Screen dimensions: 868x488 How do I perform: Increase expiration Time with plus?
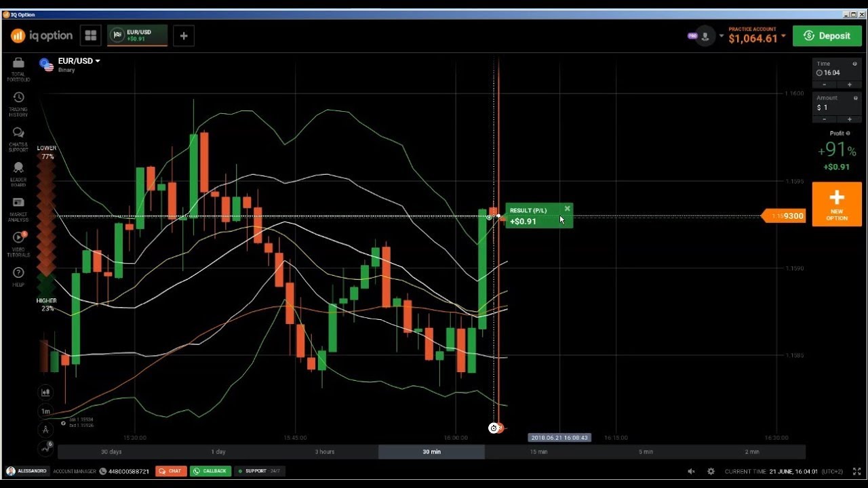[849, 85]
